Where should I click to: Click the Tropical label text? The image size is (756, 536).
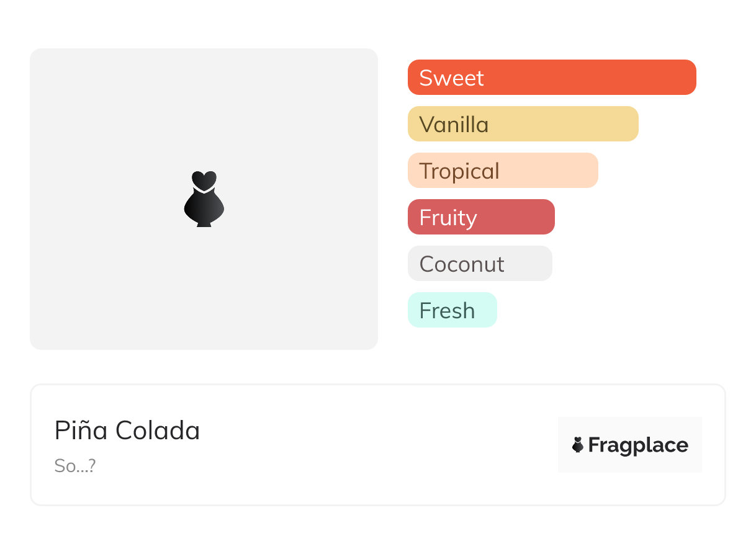coord(459,171)
